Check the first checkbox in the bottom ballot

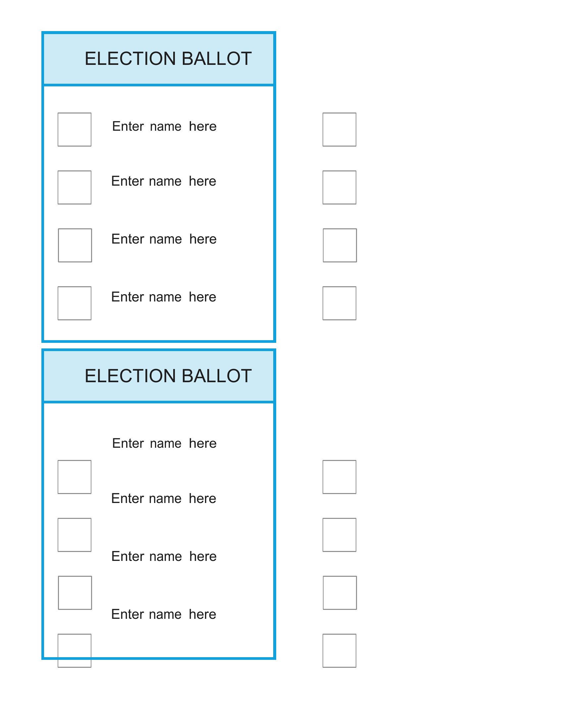[75, 477]
